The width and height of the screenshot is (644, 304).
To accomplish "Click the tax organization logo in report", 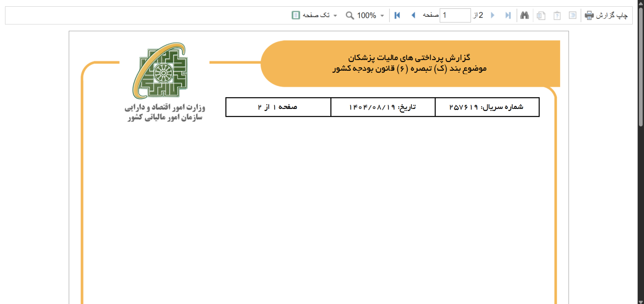I will tap(161, 70).
